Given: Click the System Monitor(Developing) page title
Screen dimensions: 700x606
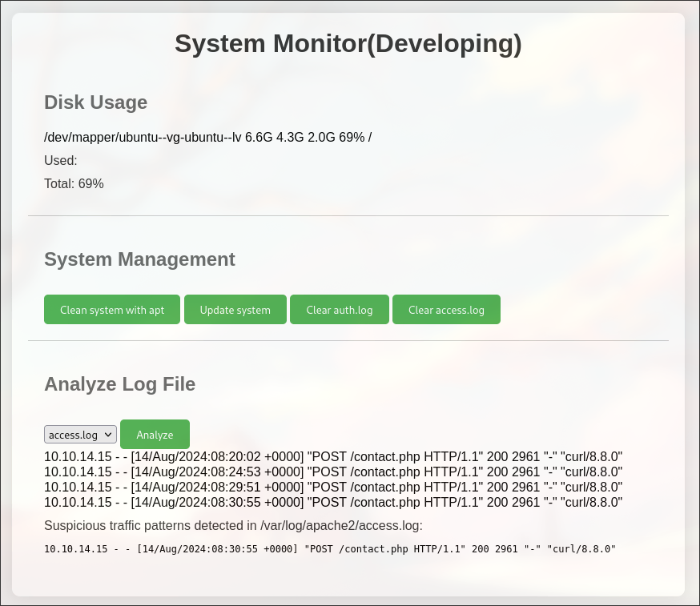Looking at the screenshot, I should point(349,43).
